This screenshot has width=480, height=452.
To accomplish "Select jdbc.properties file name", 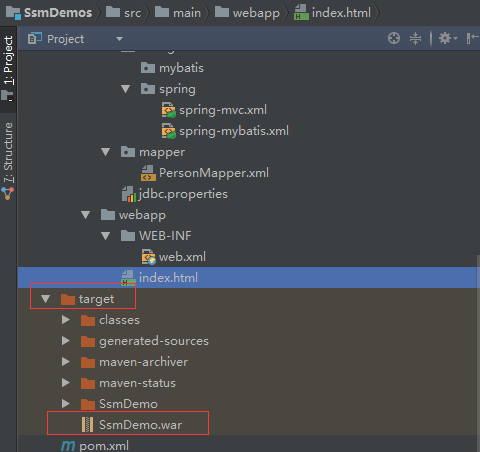I will (183, 194).
